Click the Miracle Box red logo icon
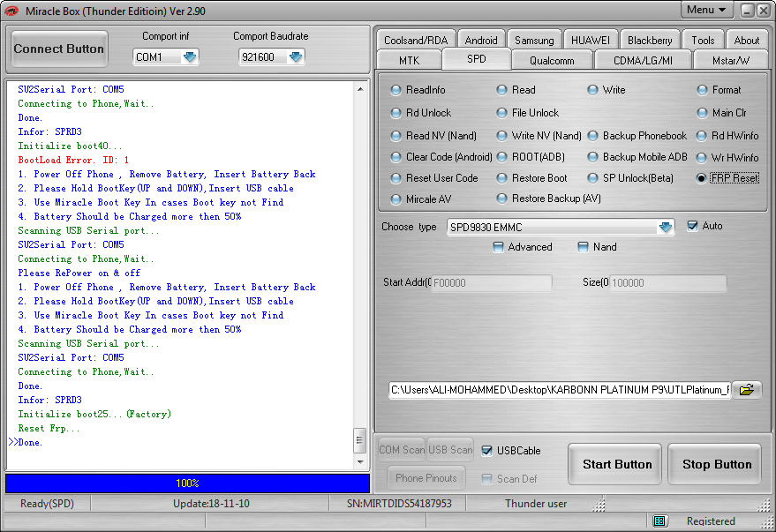 [11, 11]
